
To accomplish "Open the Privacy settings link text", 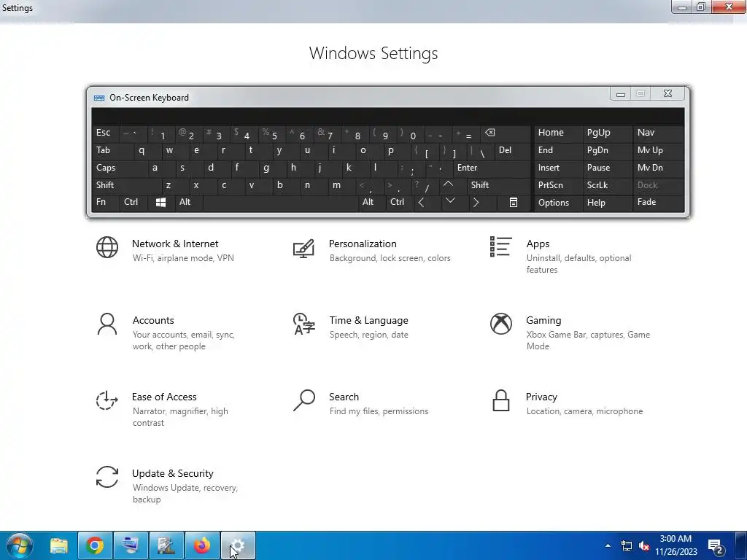I will (x=541, y=397).
